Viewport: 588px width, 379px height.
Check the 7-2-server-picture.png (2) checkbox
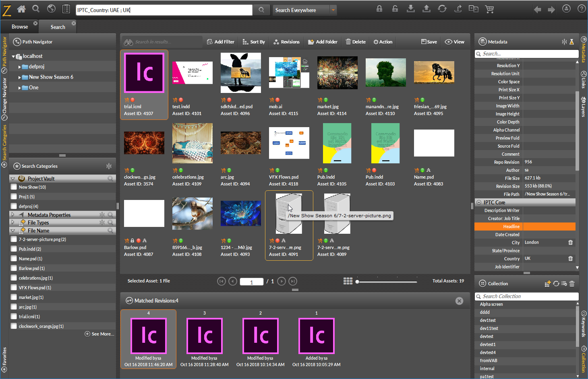tap(14, 239)
